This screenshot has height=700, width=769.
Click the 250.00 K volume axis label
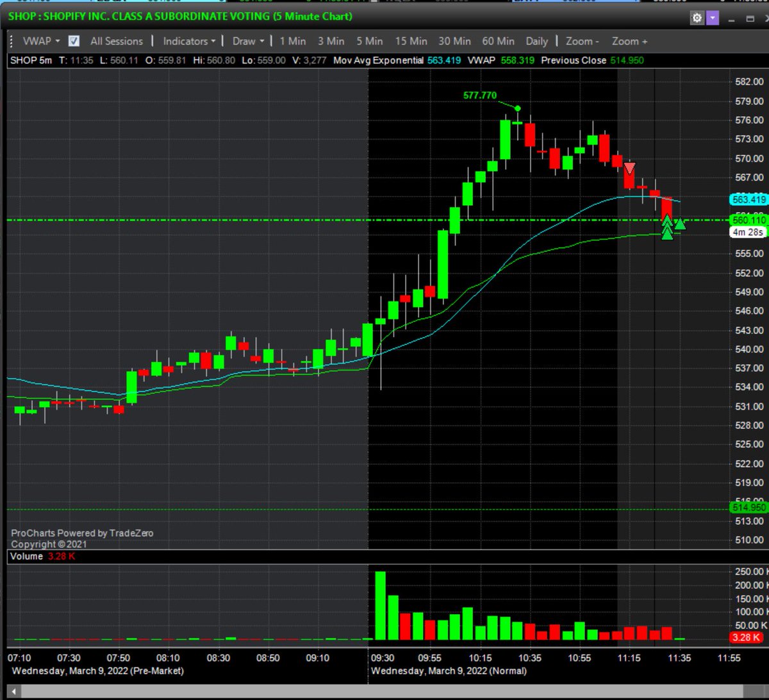point(751,571)
